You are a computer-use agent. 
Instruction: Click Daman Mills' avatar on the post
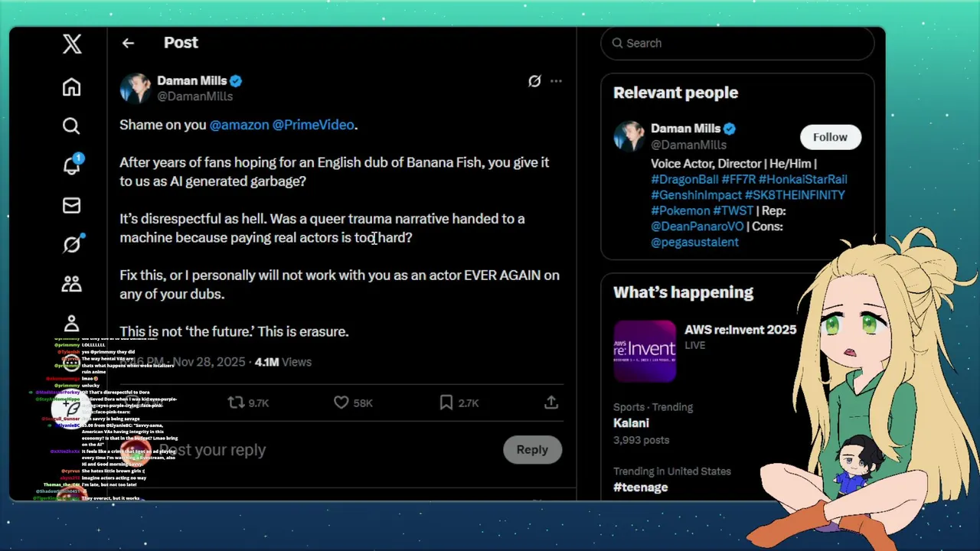[136, 88]
